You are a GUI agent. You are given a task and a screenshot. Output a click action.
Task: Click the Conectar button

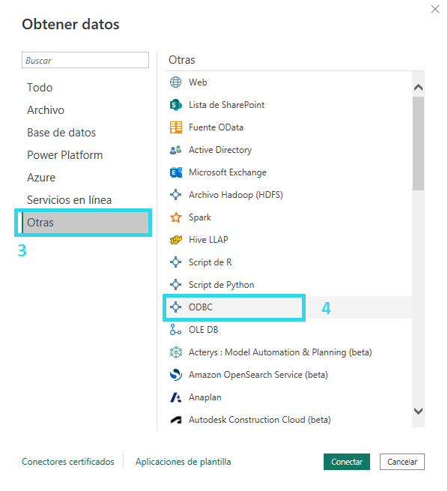tap(347, 462)
